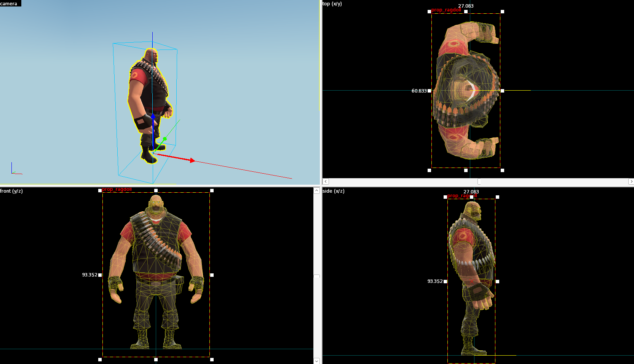634x364 pixels.
Task: Click the bottom-middle selection handle in the top view
Action: click(x=466, y=171)
